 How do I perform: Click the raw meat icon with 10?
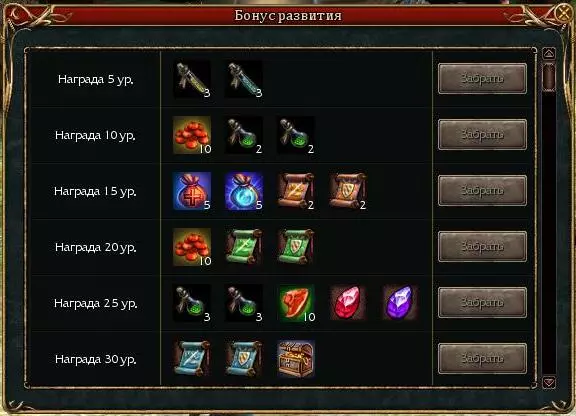tap(296, 302)
